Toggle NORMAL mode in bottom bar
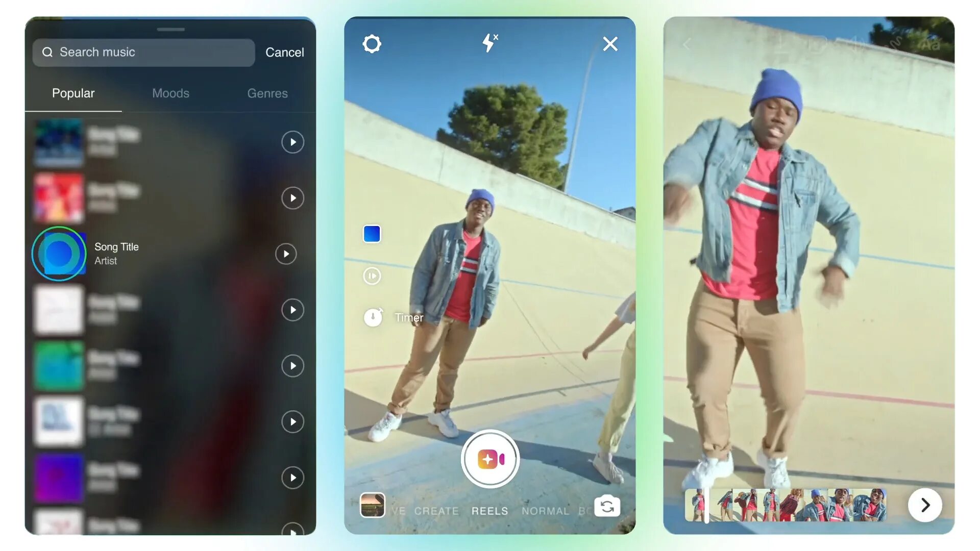The height and width of the screenshot is (551, 980). pos(545,511)
